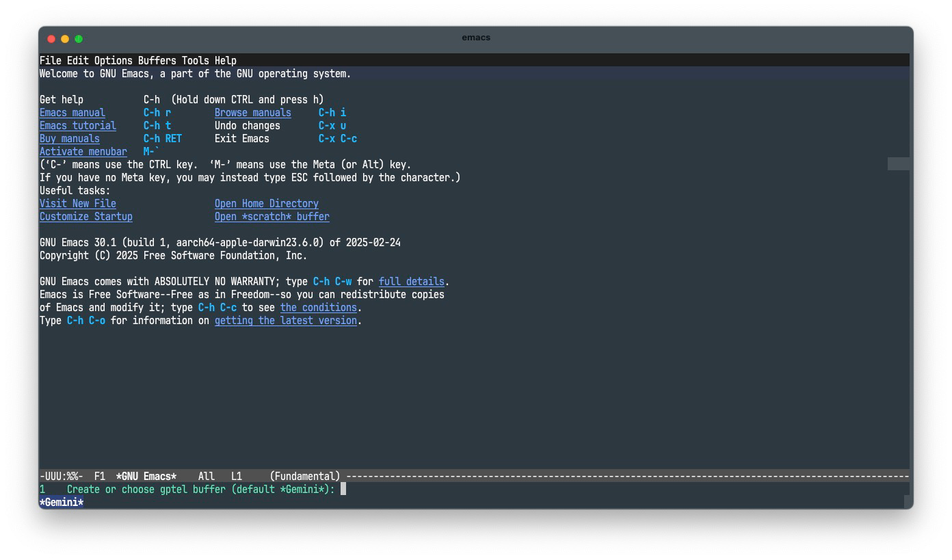
Task: Open the File menu
Action: [51, 60]
